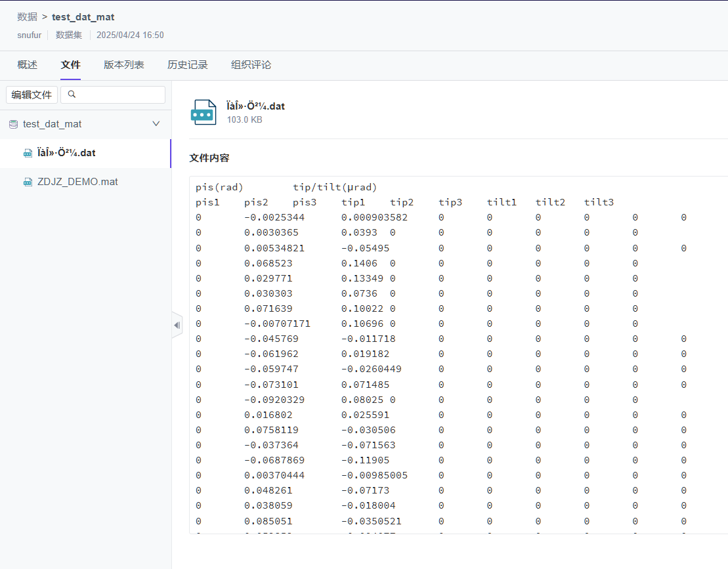This screenshot has width=728, height=569.
Task: Collapse the sidebar with the panel handle arrow
Action: pos(177,325)
